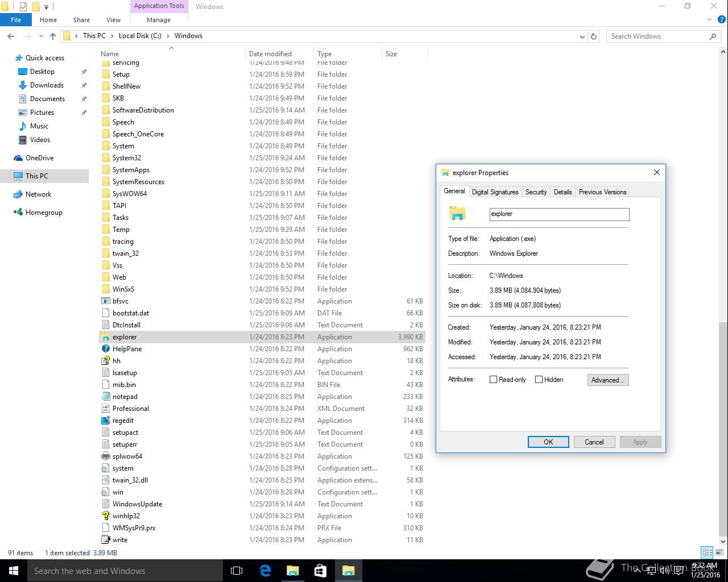
Task: Open Task View from taskbar
Action: tap(237, 571)
